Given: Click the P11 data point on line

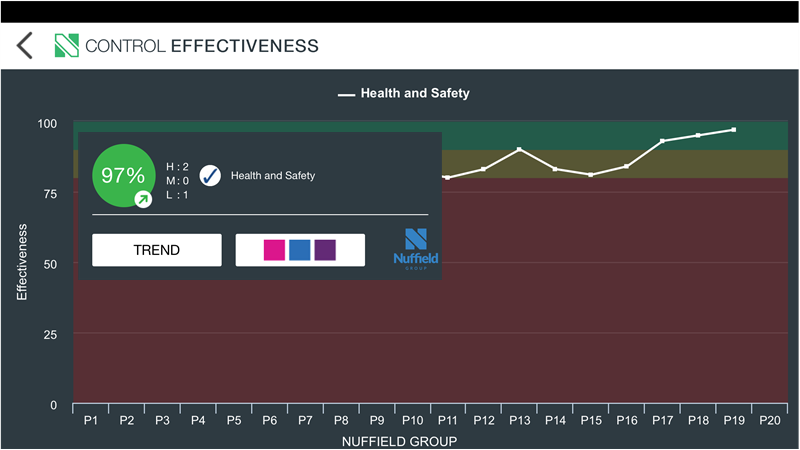Looking at the screenshot, I should (x=447, y=178).
